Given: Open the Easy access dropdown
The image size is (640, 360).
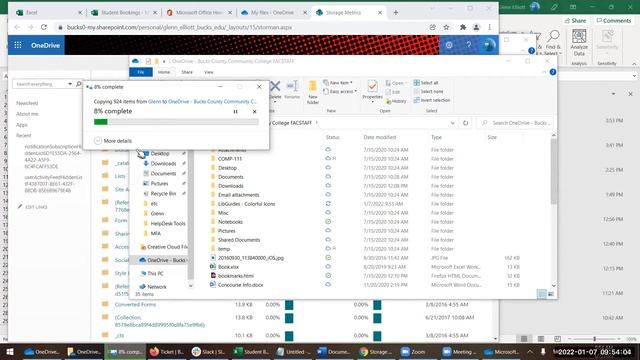Looking at the screenshot, I should pos(340,91).
